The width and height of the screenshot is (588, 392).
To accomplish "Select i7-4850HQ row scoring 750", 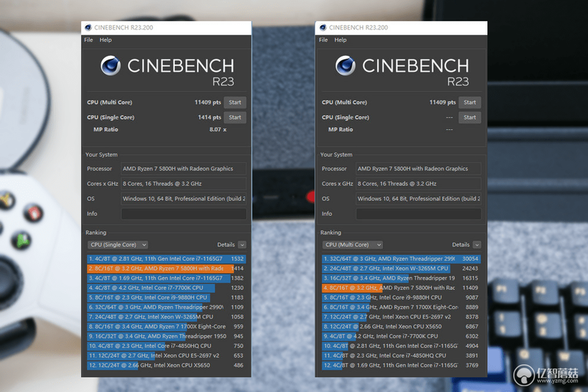I will 166,346.
